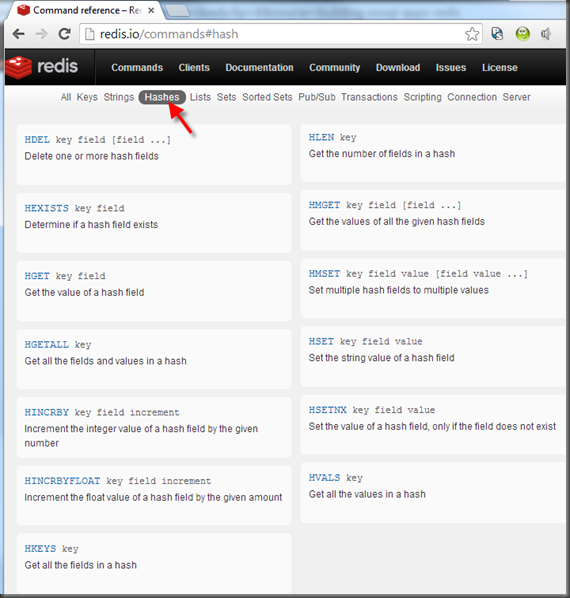This screenshot has height=598, width=570.
Task: Click 'Get all the fields and values in a hash'
Action: tap(106, 361)
